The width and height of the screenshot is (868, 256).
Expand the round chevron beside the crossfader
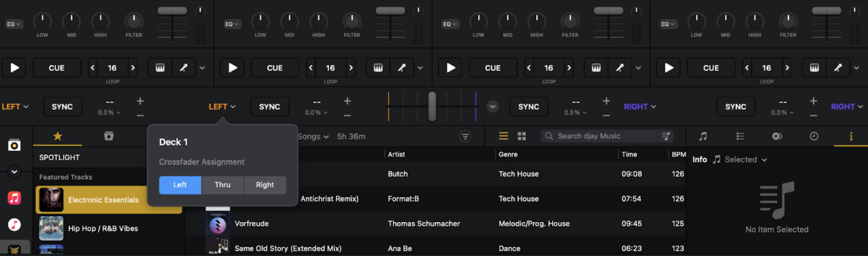[492, 107]
